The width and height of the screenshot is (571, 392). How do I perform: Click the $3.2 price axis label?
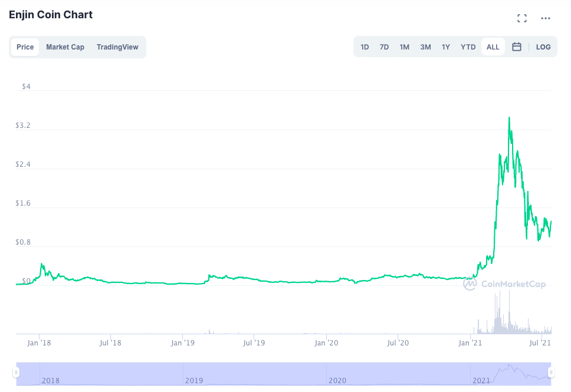(x=23, y=126)
